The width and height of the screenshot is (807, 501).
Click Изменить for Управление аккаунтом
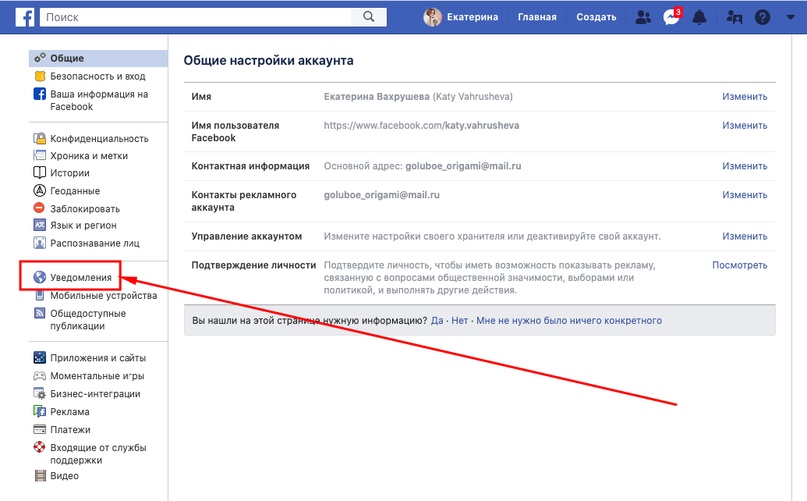[744, 236]
